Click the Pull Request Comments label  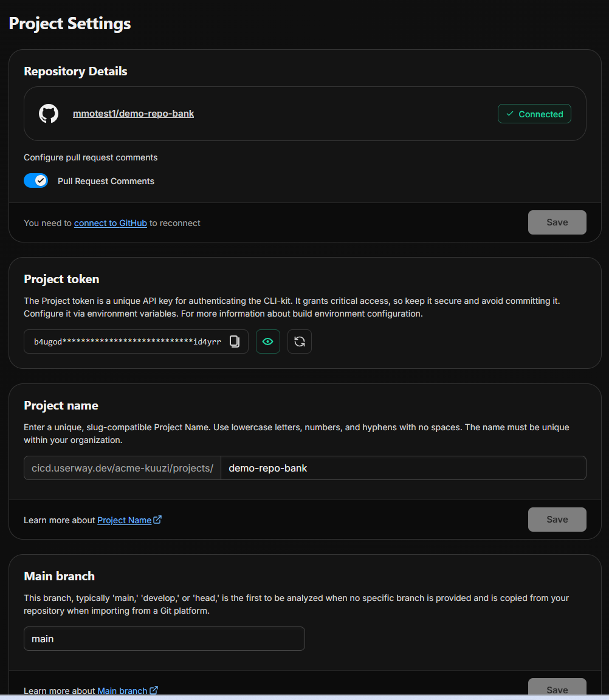[106, 181]
